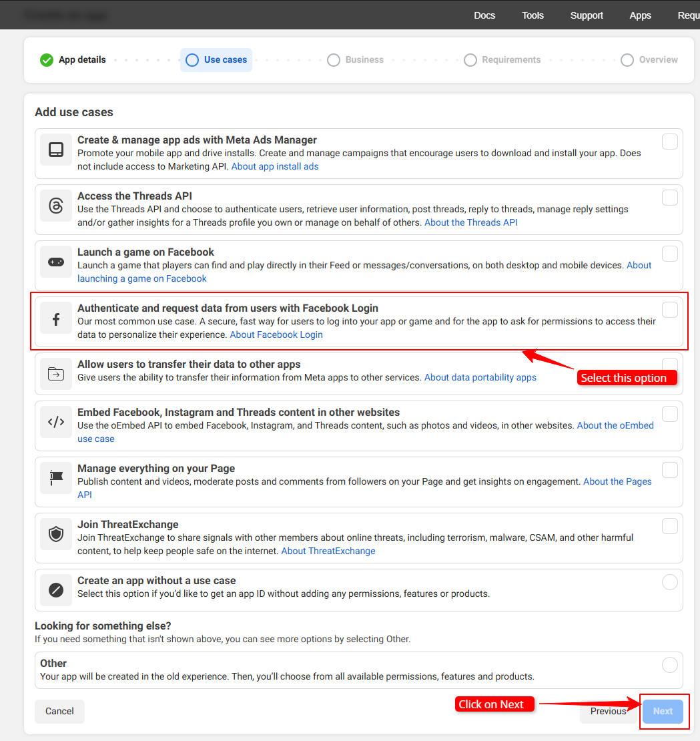
Task: Open the Apps menu item
Action: click(x=640, y=15)
